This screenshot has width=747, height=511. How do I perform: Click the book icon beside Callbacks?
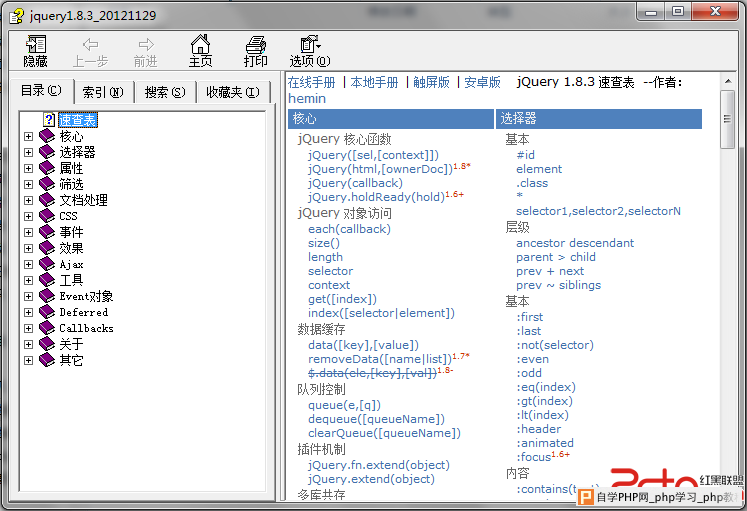click(47, 328)
